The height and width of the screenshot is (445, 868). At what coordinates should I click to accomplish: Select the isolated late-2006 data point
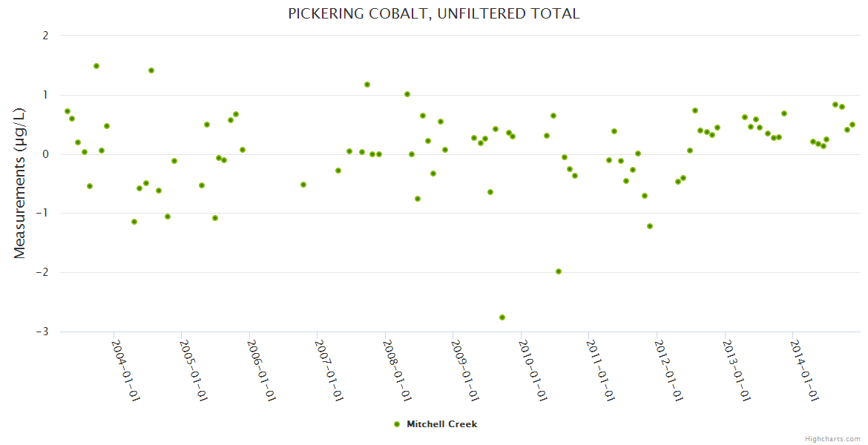click(303, 185)
